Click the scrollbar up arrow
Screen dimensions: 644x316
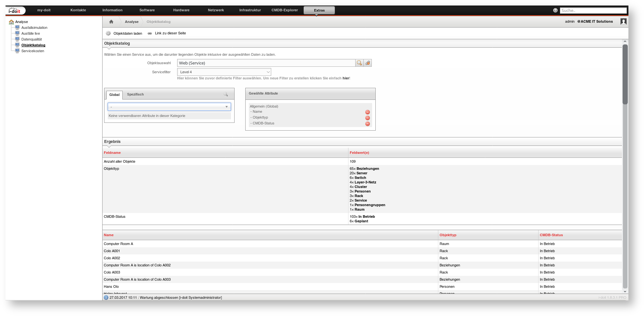coord(625,41)
